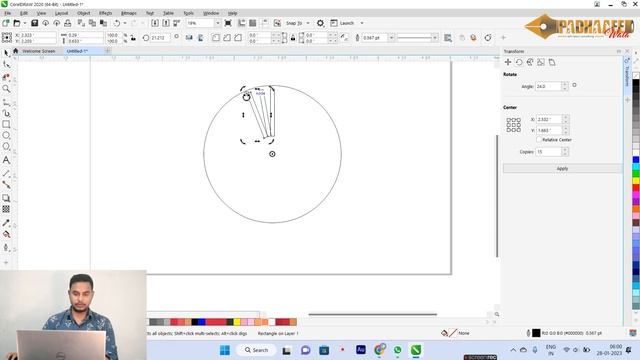The image size is (640, 360).
Task: Select the Transparency tool
Action: (x=6, y=209)
